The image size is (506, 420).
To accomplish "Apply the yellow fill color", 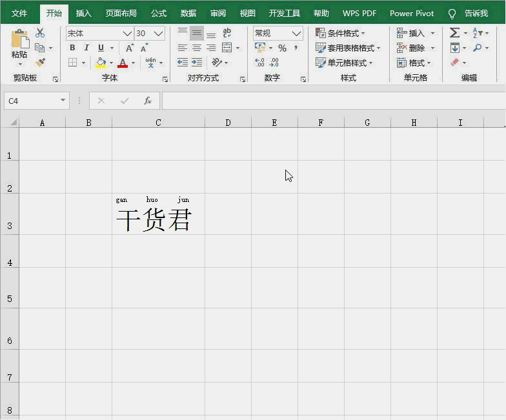I will (101, 63).
